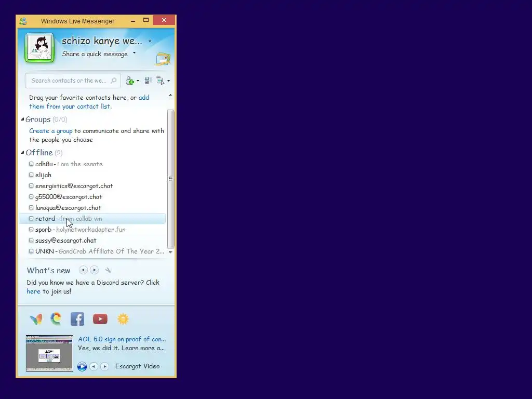The image size is (532, 399).
Task: Click Windows Live Messenger title bar icon
Action: [23, 21]
